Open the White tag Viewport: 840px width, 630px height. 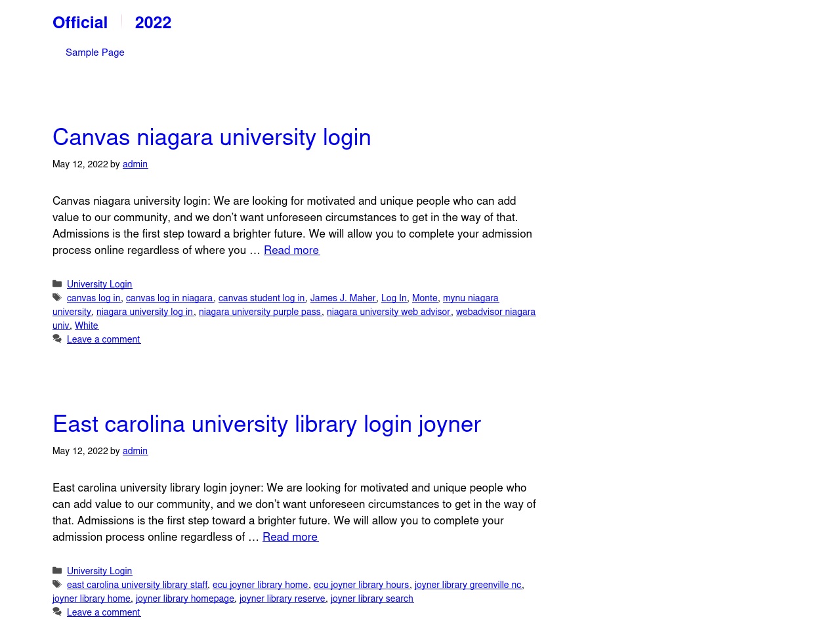coord(87,325)
